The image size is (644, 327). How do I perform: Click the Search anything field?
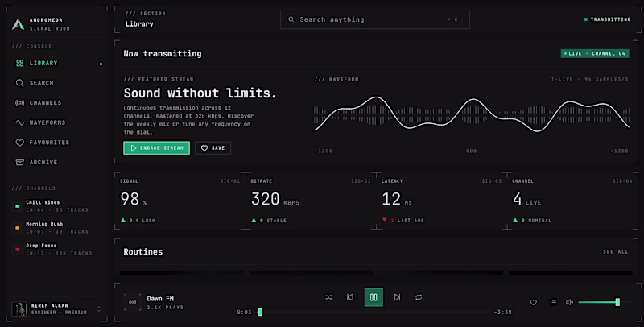[x=375, y=19]
